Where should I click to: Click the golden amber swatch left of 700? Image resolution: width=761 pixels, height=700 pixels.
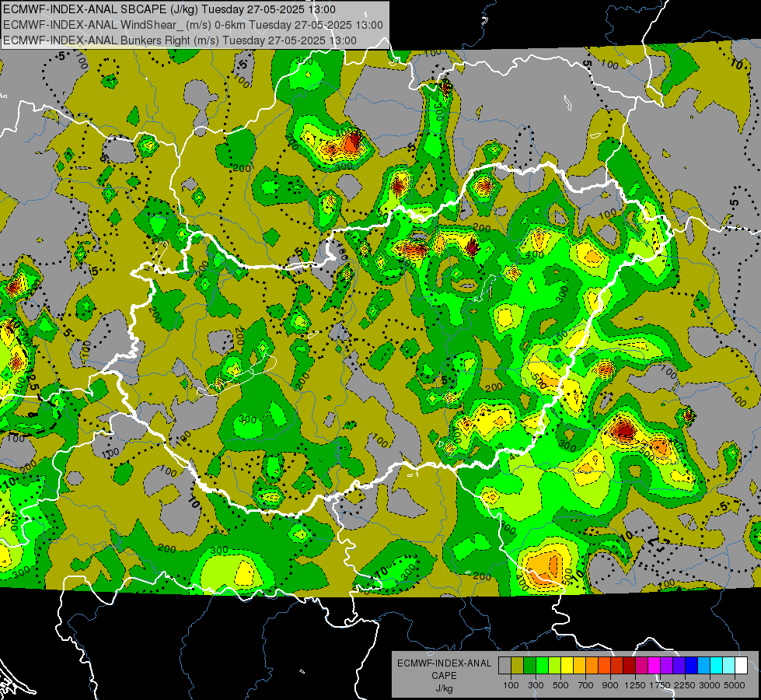(x=579, y=666)
